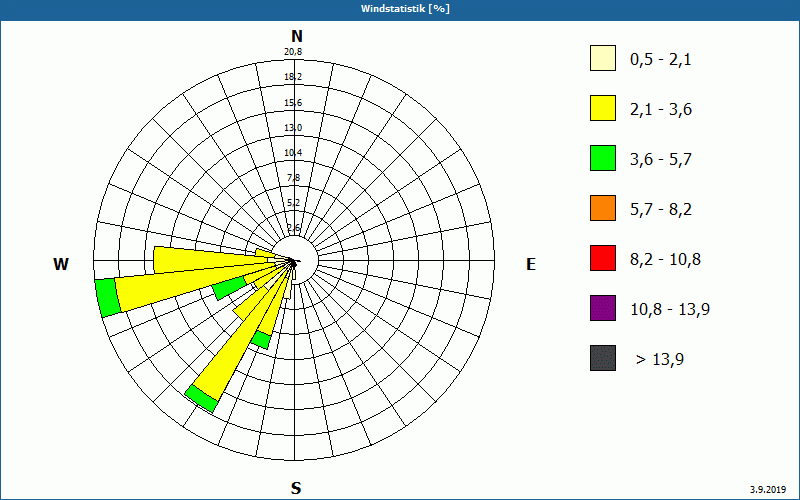Click the yellow bar pointing due west
Viewport: 800px width, 500px height.
209,259
